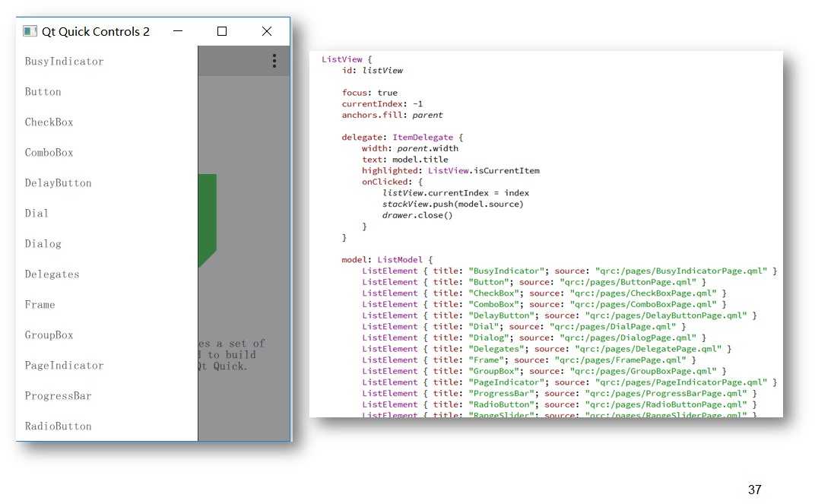Click the 'delegate: ItemDelegate {' line
Viewport: 815px width, 504px height.
click(401, 137)
